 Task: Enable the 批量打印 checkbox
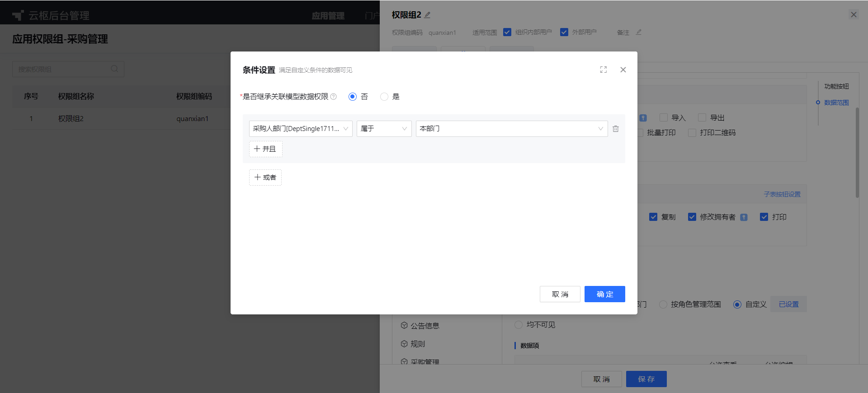tap(641, 133)
